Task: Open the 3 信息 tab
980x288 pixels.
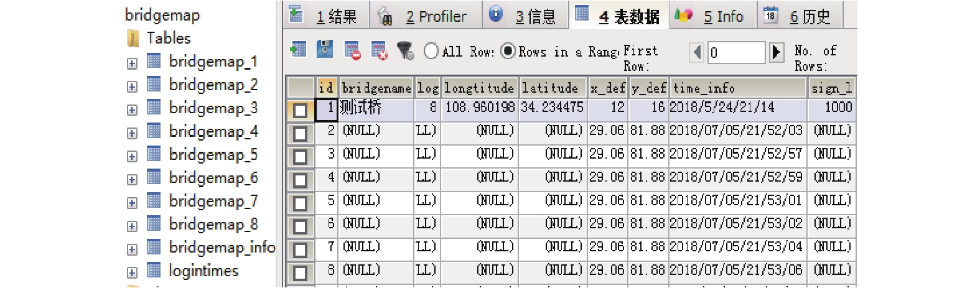Action: (525, 16)
